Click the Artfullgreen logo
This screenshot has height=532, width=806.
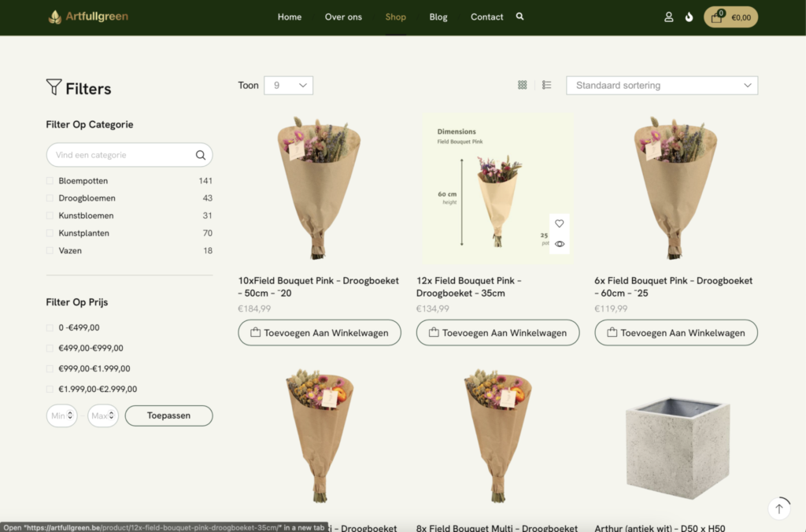pyautogui.click(x=88, y=17)
